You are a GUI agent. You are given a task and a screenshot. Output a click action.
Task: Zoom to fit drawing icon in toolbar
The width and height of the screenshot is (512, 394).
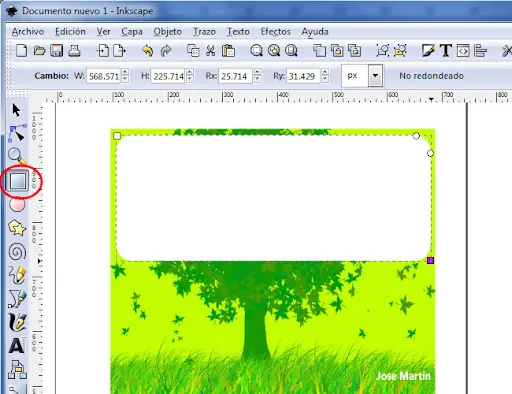click(274, 51)
